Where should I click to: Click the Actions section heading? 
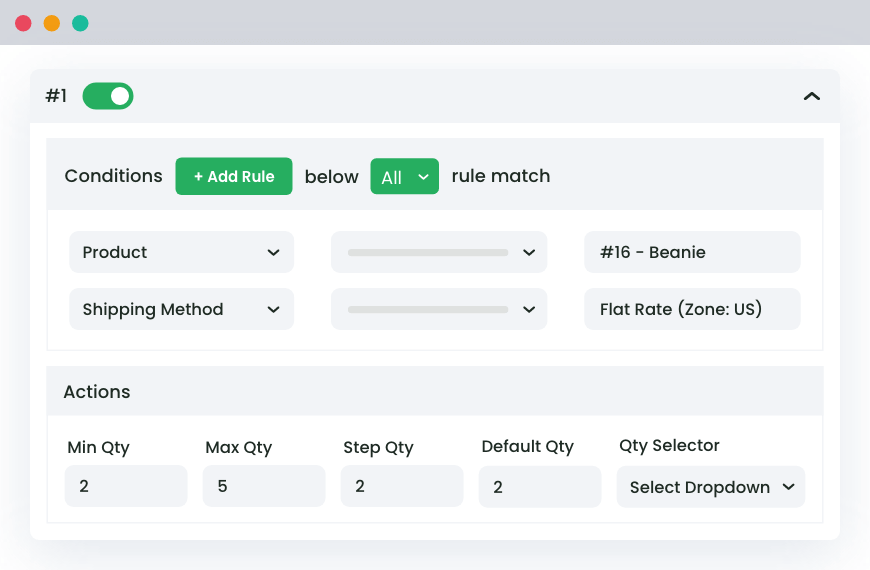97,392
